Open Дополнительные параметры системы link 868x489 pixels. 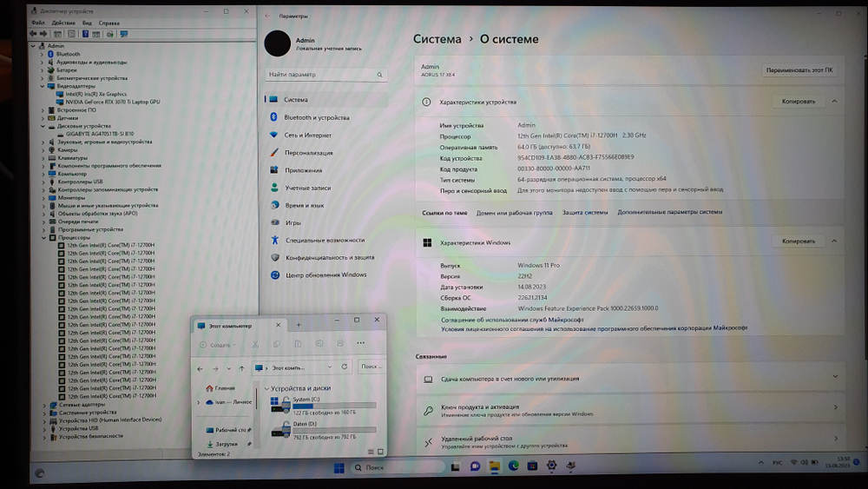pos(670,212)
